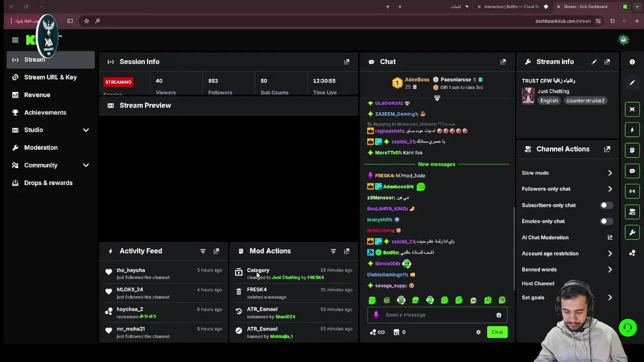
Task: Edit stream info with the pencil icon
Action: (594, 62)
